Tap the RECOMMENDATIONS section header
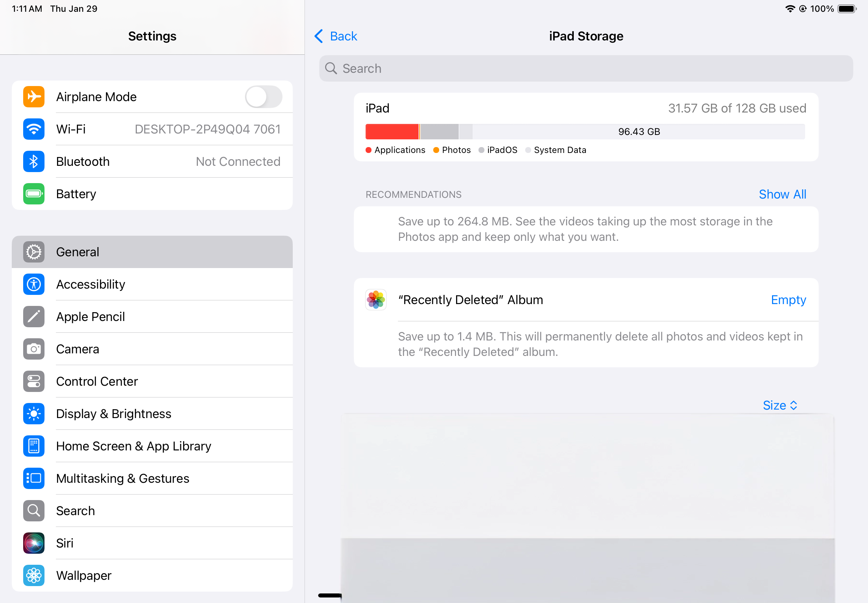This screenshot has height=603, width=868. click(x=413, y=195)
